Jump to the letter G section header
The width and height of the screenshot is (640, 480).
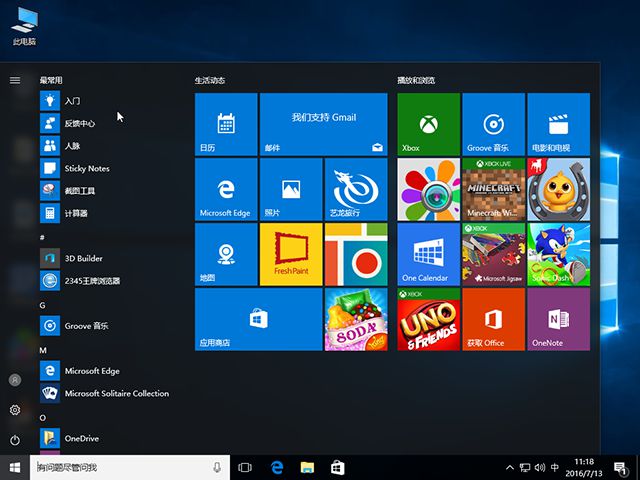[x=43, y=304]
